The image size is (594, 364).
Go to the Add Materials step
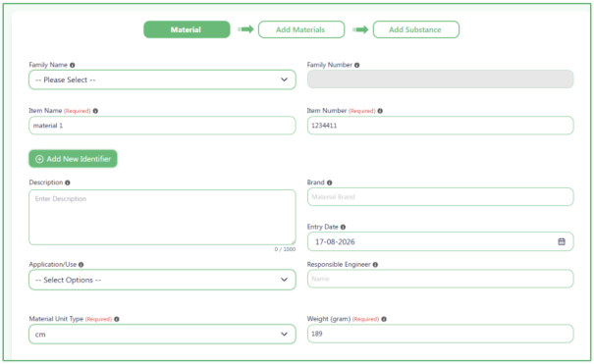click(301, 29)
